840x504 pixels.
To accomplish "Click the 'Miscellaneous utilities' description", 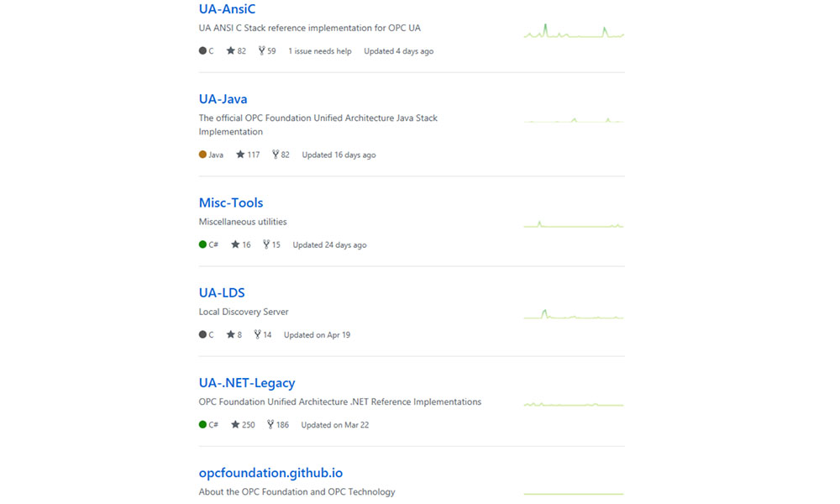I will pyautogui.click(x=243, y=222).
